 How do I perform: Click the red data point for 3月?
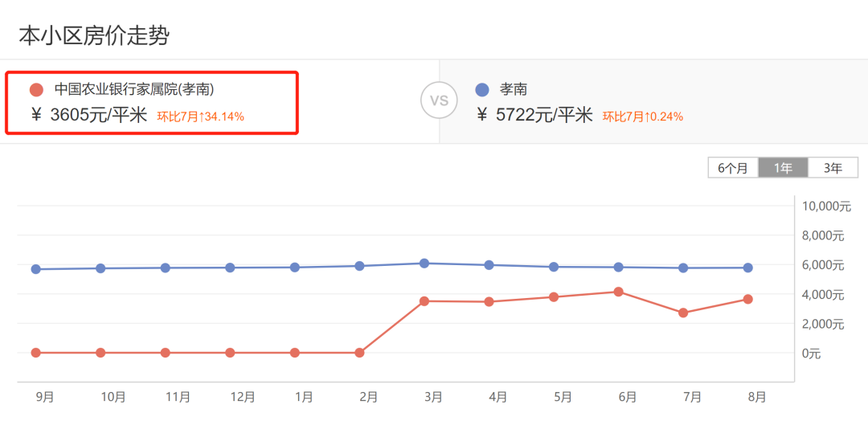point(424,301)
